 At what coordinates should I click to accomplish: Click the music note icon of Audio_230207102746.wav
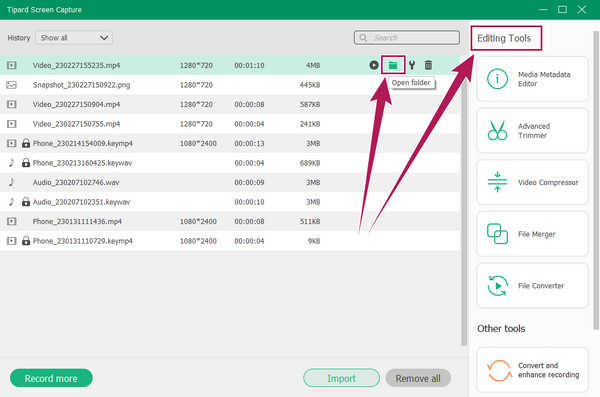coord(11,182)
